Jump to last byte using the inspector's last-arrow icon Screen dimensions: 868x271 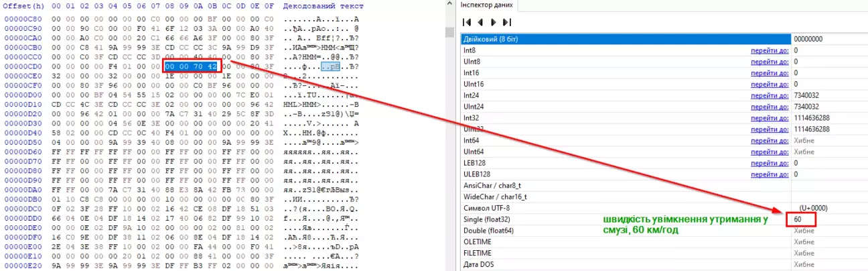506,23
